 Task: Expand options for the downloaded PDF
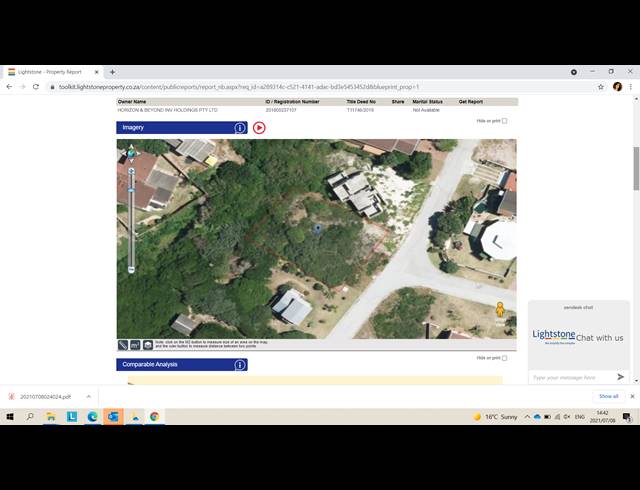coord(89,396)
